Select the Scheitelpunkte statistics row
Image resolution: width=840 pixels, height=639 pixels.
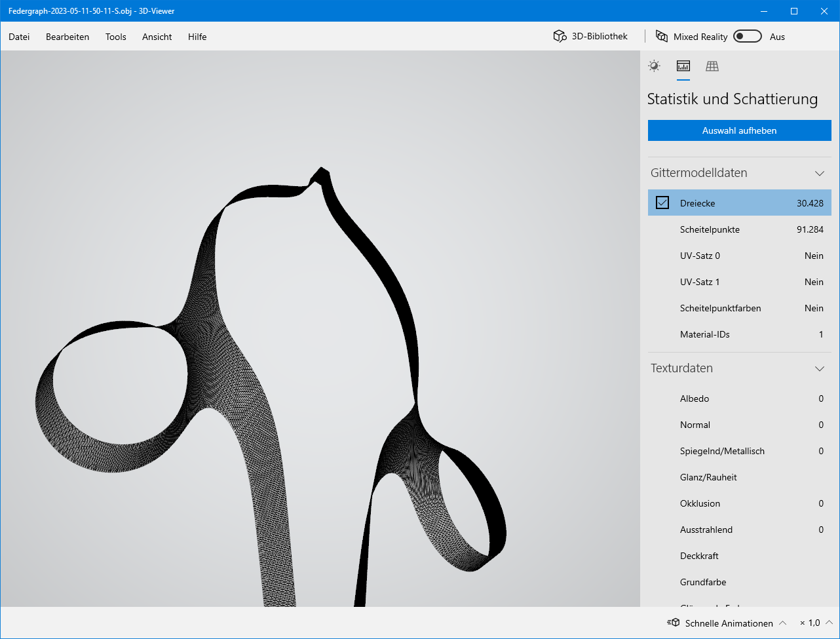tap(739, 229)
